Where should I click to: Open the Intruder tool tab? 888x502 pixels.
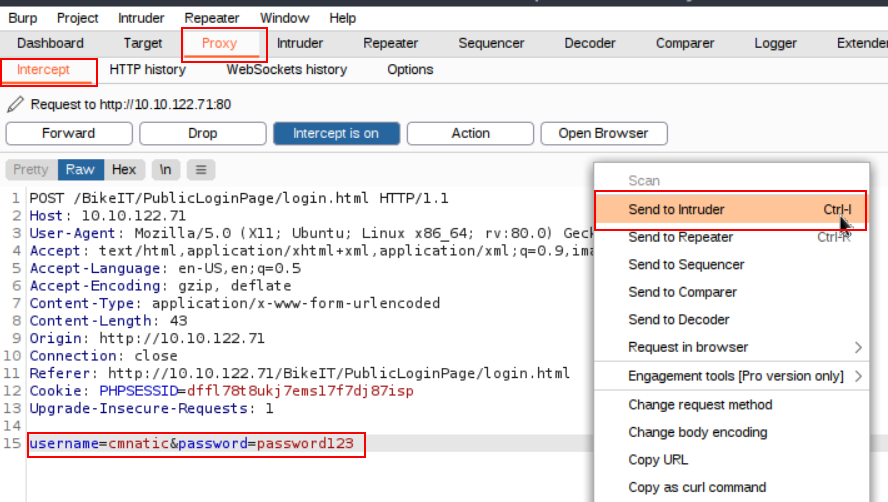pos(300,43)
